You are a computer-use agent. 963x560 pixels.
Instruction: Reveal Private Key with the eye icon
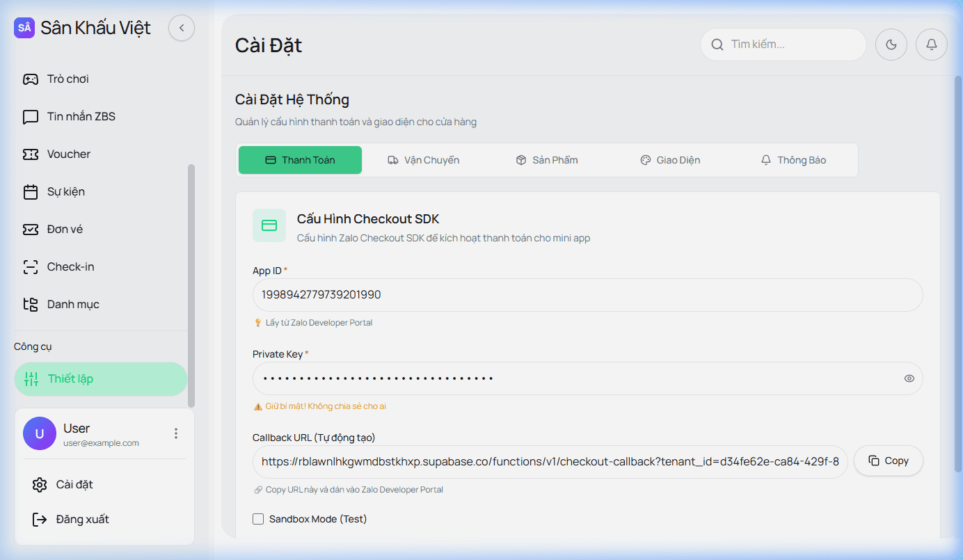pos(909,378)
